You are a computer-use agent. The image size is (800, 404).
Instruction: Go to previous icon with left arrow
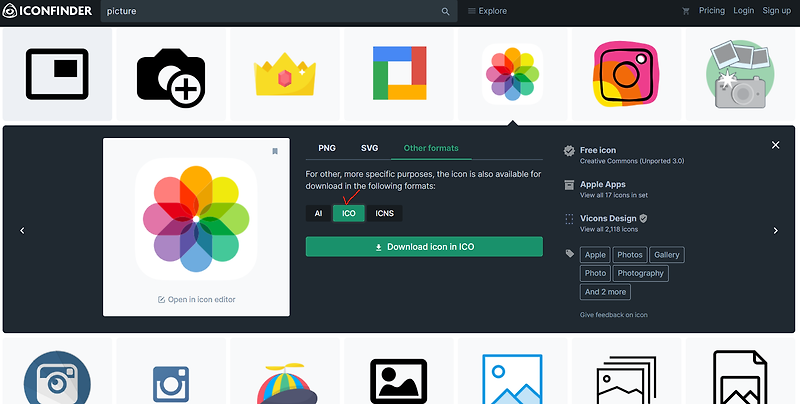(x=22, y=231)
